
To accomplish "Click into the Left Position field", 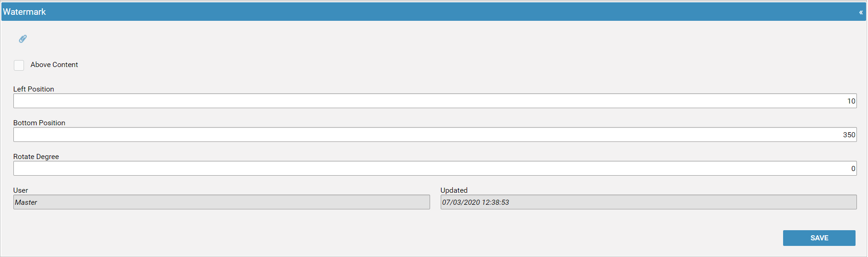I will click(435, 101).
